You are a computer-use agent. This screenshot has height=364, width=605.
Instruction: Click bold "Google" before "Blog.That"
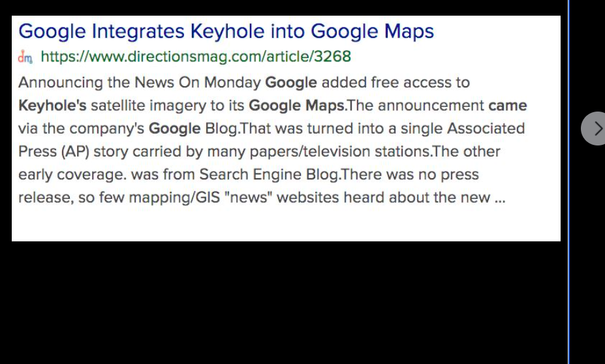point(174,129)
